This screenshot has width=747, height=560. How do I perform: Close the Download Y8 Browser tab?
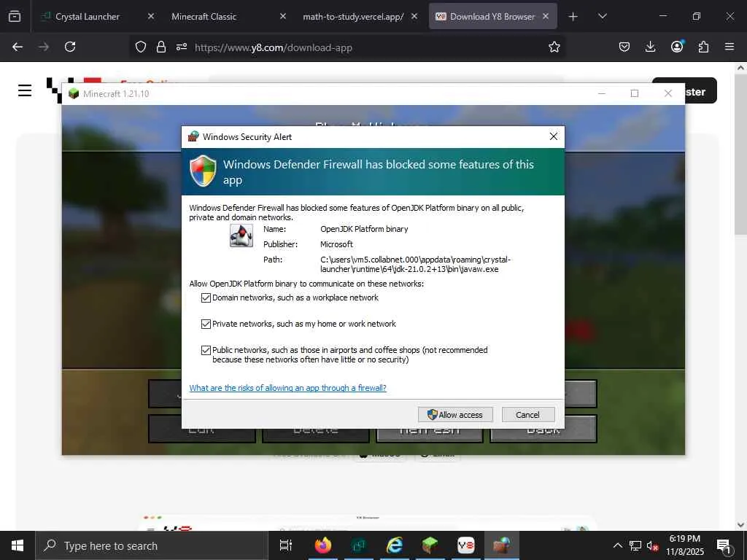546,16
